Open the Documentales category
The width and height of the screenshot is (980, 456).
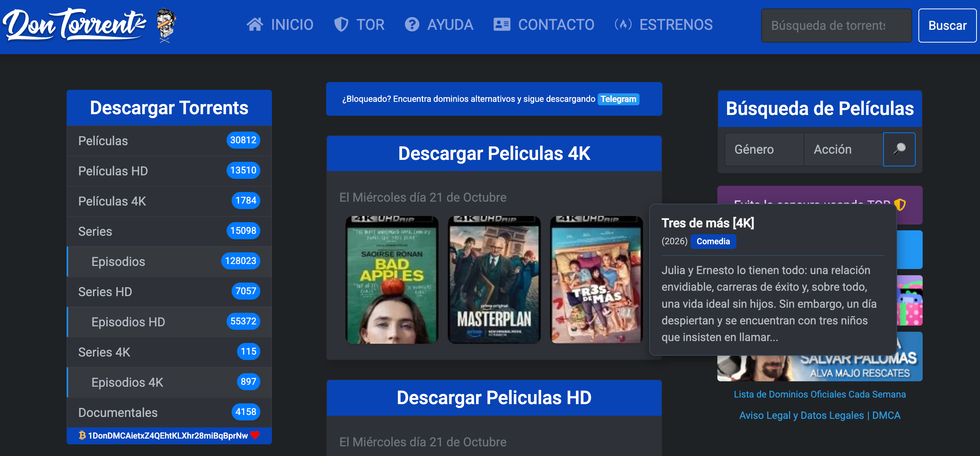tap(169, 413)
